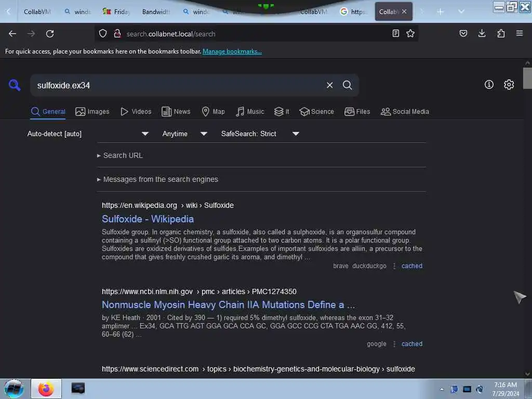Image resolution: width=532 pixels, height=399 pixels.
Task: Click the Action Center flag tray icon
Action: [454, 389]
